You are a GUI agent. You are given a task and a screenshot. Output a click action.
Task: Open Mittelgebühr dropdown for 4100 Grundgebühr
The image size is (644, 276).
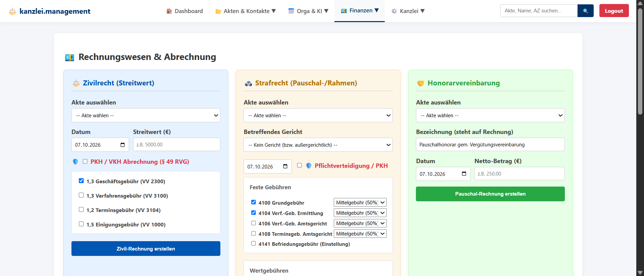coord(360,202)
